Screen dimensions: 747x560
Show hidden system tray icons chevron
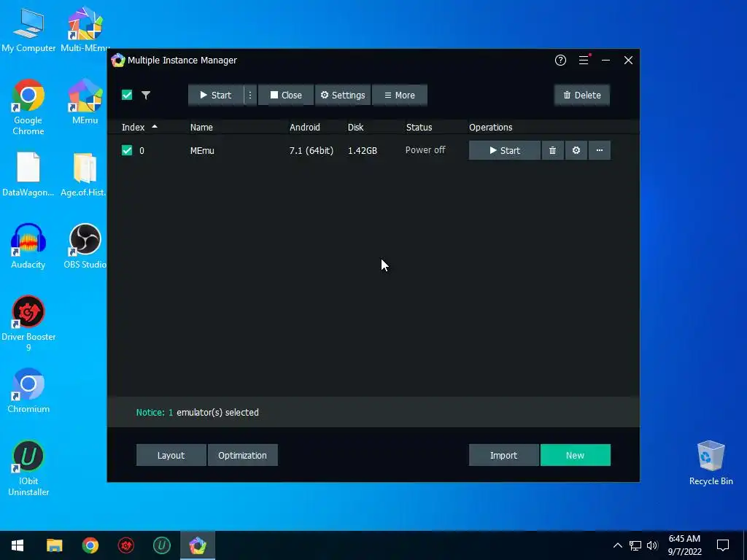click(617, 545)
